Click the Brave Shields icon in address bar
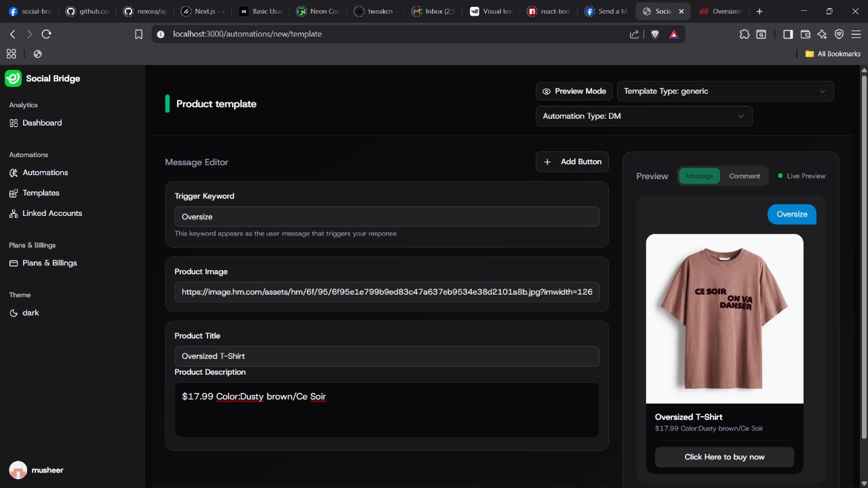This screenshot has width=868, height=488. pos(654,34)
